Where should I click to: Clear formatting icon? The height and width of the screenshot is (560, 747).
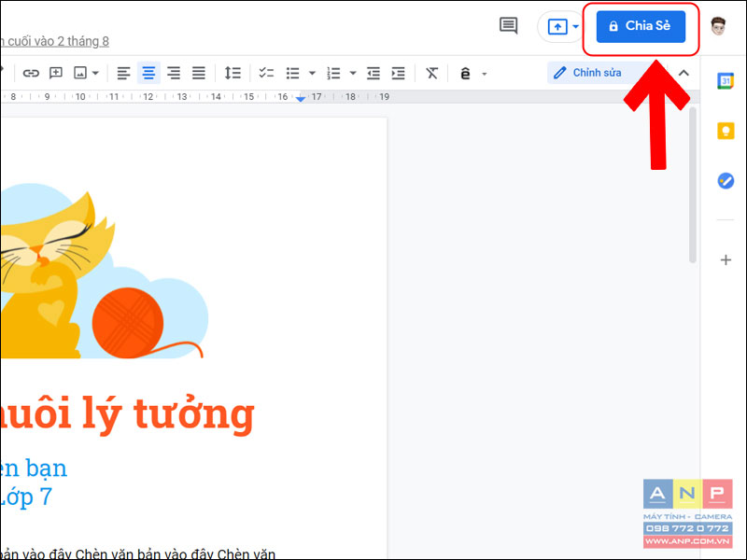(x=431, y=74)
